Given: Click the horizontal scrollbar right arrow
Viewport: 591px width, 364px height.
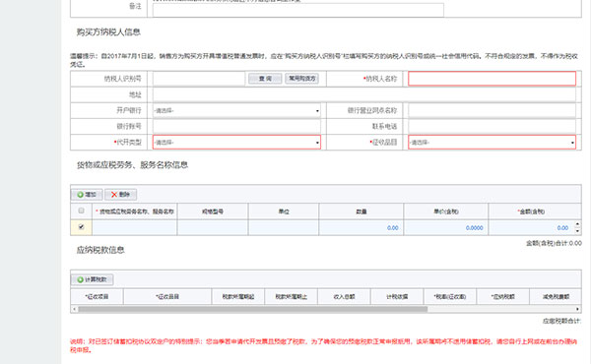Looking at the screenshot, I should coord(577,309).
